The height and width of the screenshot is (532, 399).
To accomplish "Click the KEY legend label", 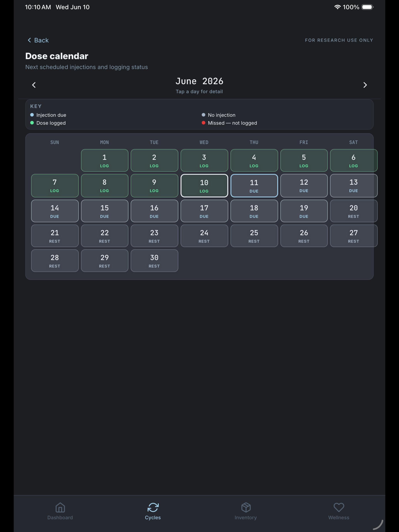I will [36, 106].
